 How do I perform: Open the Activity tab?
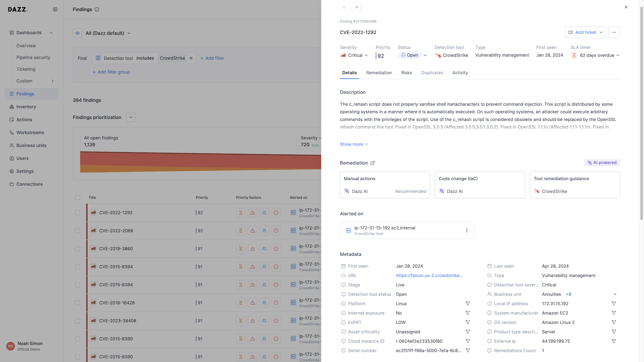tap(460, 73)
